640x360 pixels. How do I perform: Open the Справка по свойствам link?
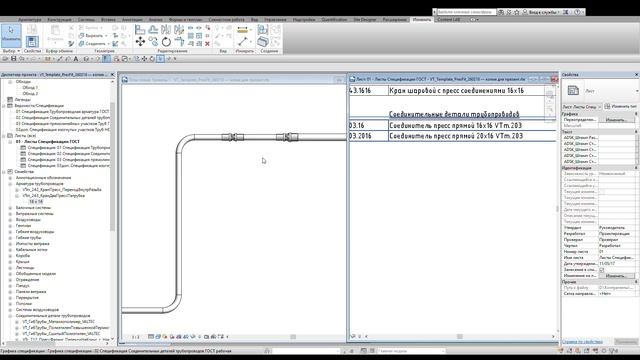(x=582, y=342)
